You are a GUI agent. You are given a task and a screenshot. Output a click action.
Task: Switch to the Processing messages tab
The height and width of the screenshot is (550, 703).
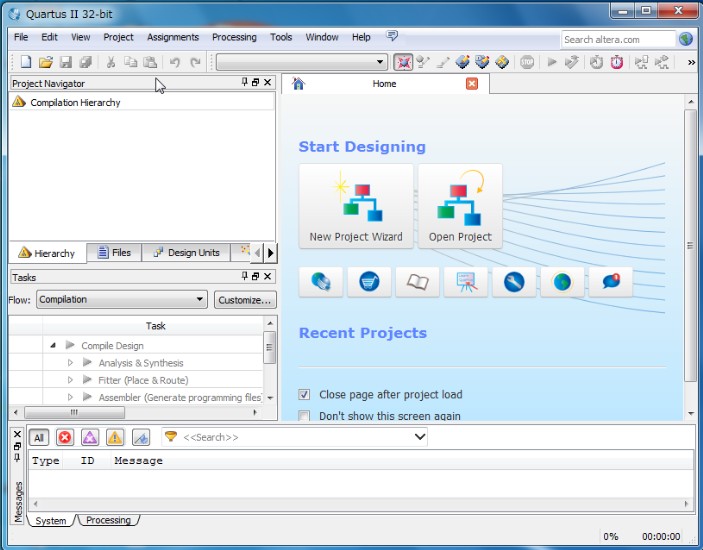[108, 520]
